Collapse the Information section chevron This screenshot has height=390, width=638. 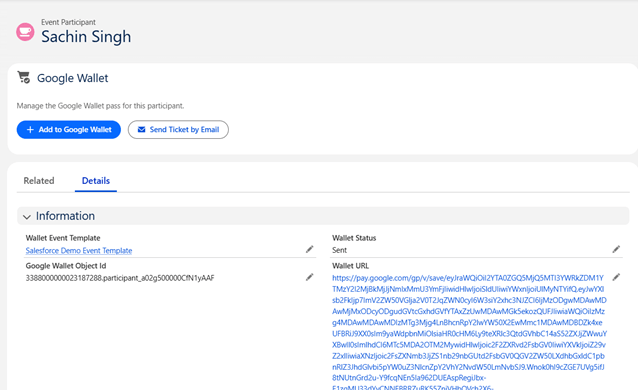click(27, 217)
